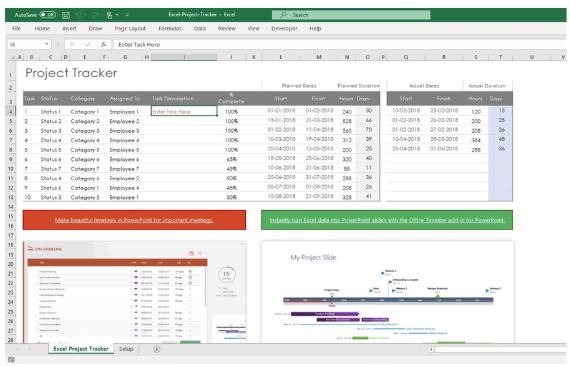Open the File menu
The width and height of the screenshot is (570, 366).
[16, 28]
